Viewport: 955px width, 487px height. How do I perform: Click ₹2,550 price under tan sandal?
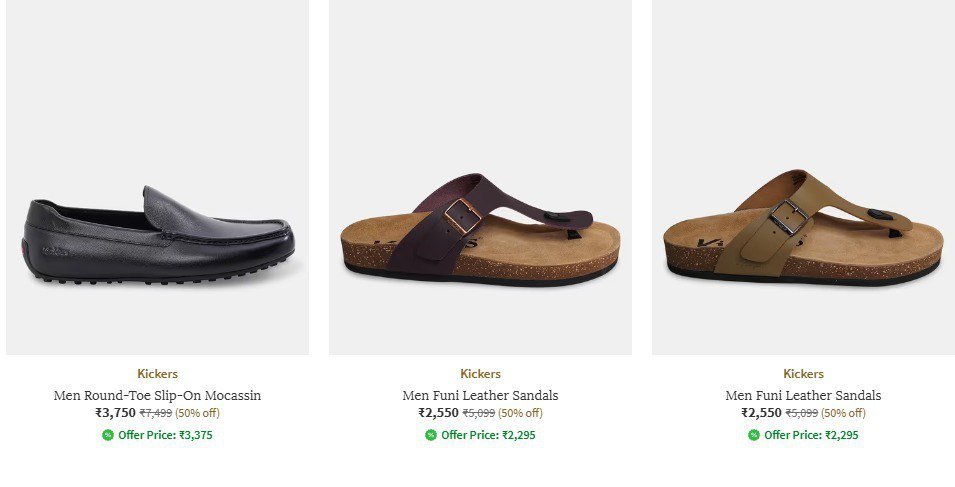pyautogui.click(x=761, y=413)
